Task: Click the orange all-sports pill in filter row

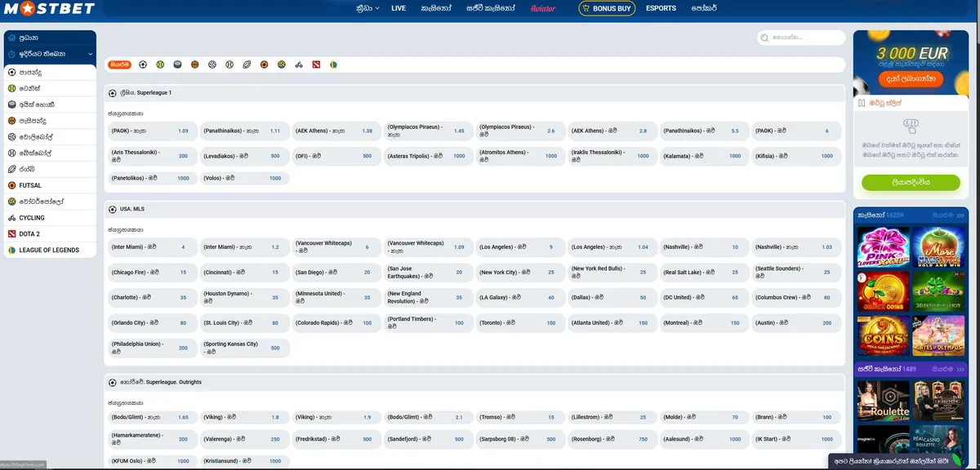Action: point(120,64)
